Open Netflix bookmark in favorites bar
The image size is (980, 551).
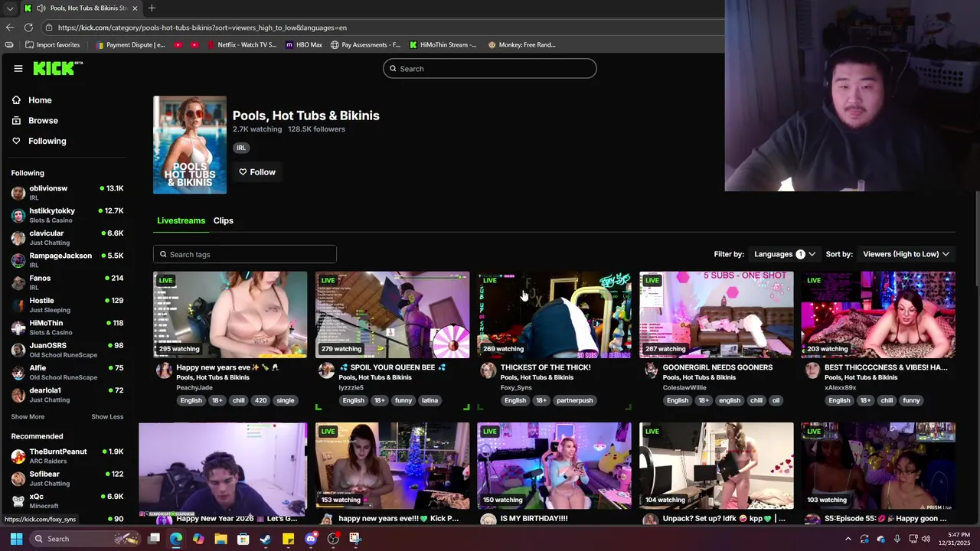pos(241,45)
